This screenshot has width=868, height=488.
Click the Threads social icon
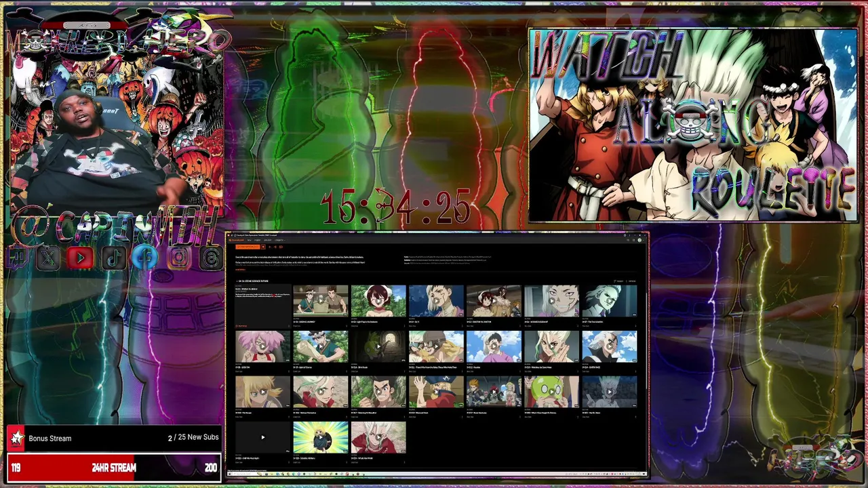point(211,258)
